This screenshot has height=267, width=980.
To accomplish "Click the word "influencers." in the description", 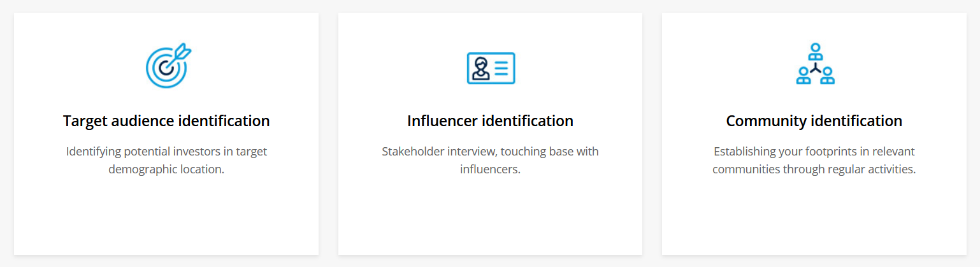I will [490, 170].
